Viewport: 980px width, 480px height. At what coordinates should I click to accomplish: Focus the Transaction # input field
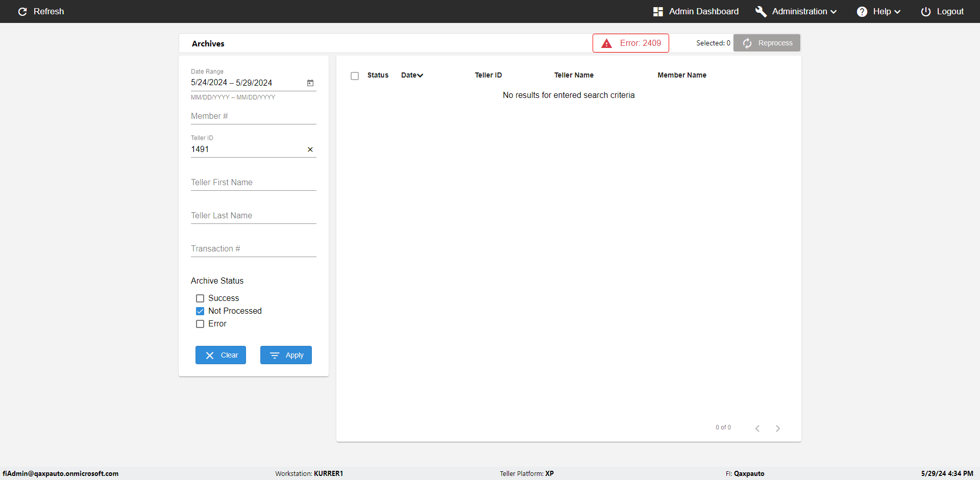[x=254, y=249]
